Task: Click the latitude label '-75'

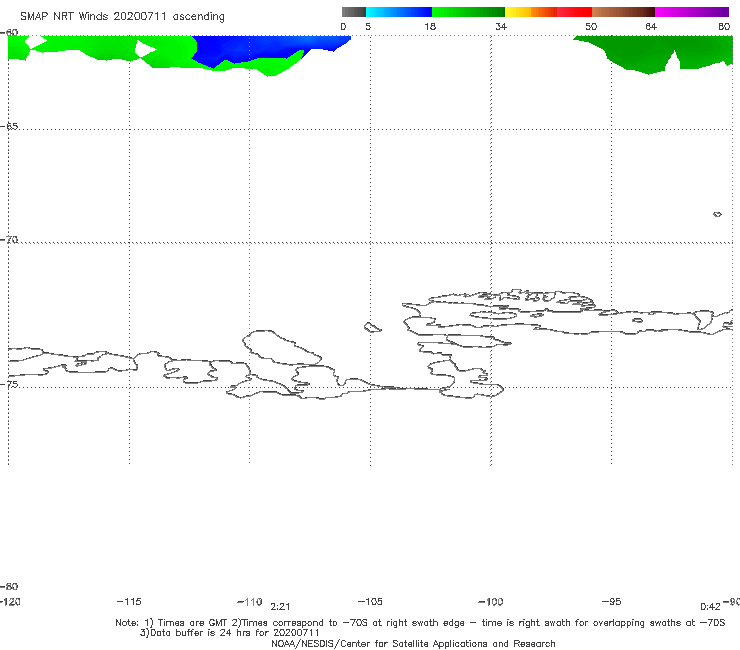Action: 9,384
